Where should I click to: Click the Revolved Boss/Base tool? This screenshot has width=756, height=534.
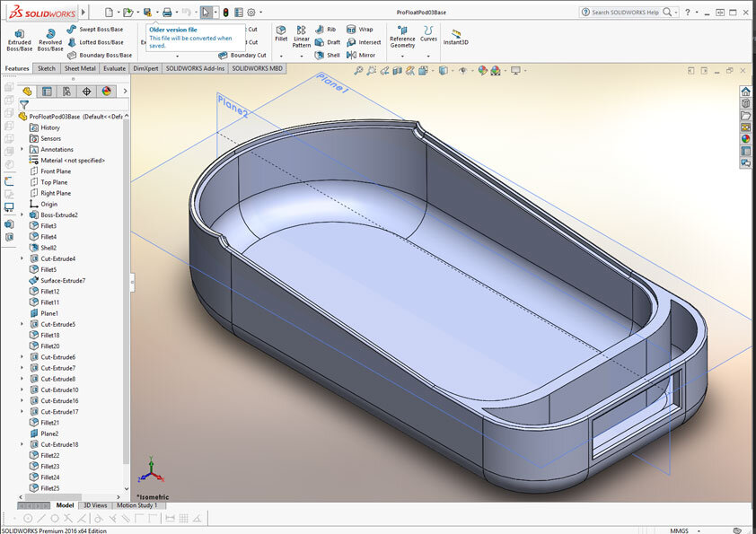[x=50, y=39]
